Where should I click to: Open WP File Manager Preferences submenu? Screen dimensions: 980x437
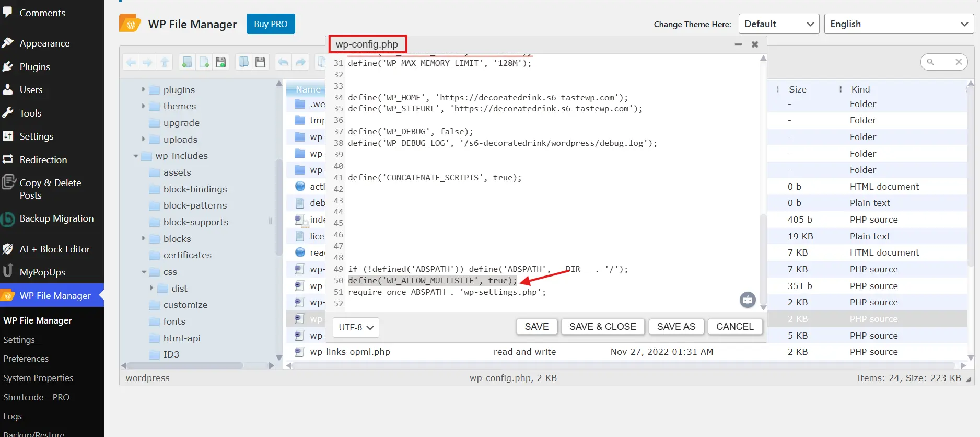[26, 359]
